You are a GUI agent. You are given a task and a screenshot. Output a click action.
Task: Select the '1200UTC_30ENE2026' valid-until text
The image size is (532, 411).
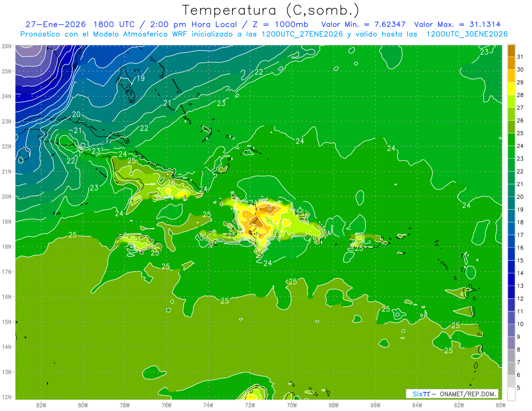tap(467, 34)
